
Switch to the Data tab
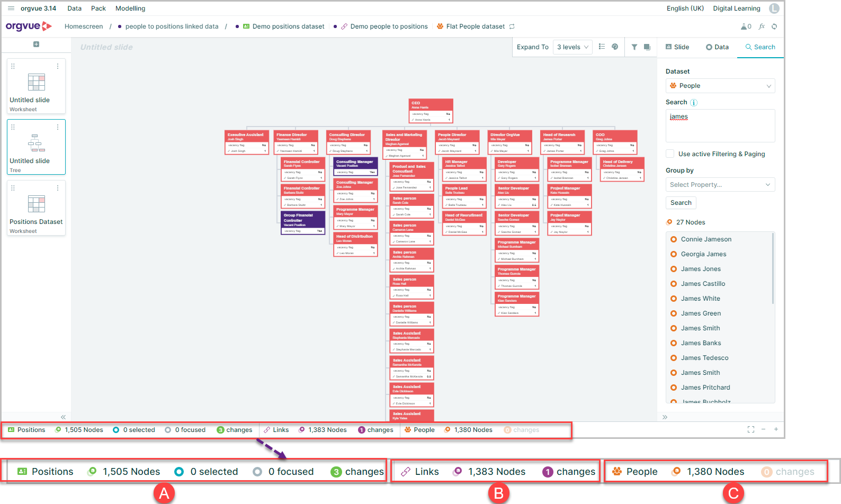pos(717,47)
